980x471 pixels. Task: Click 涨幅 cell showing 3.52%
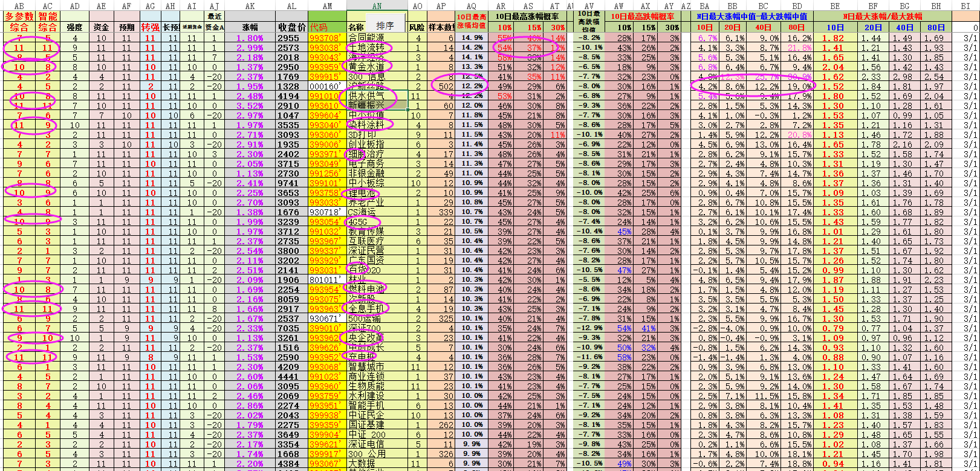[250, 105]
